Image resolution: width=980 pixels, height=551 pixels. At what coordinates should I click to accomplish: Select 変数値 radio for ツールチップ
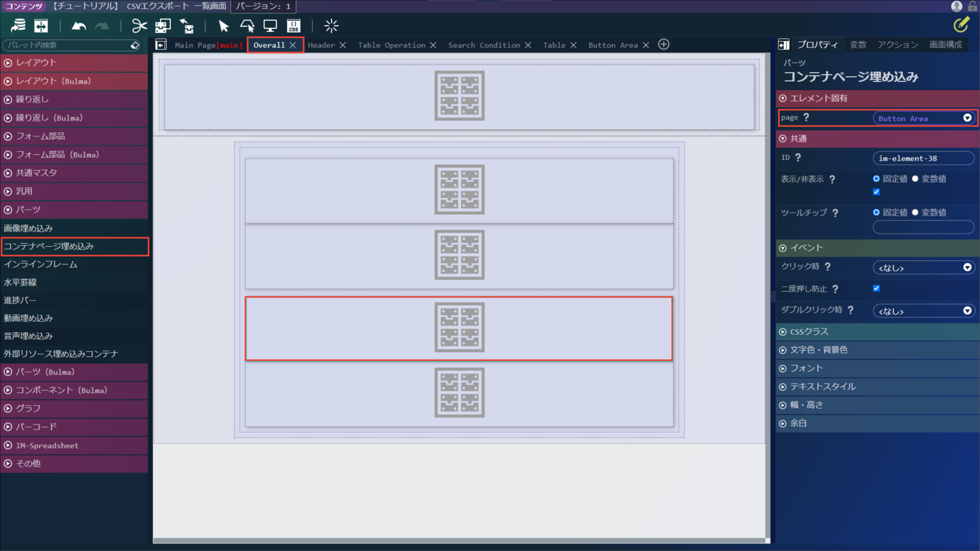[915, 212]
